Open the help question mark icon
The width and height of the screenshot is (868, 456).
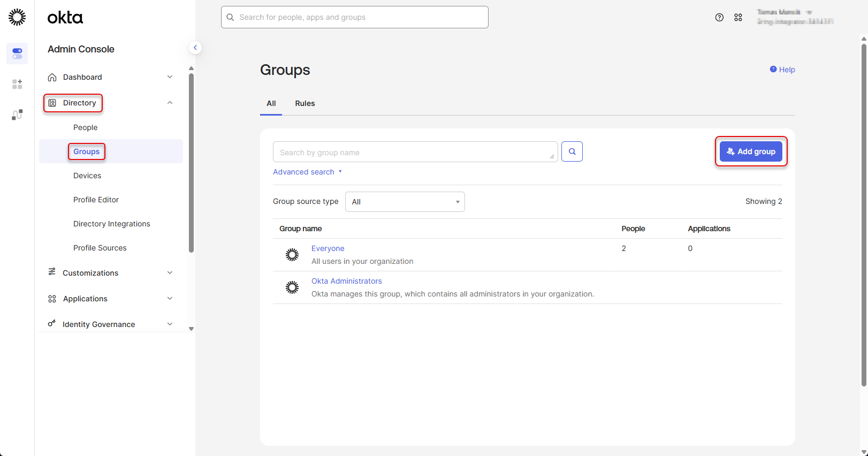click(719, 17)
